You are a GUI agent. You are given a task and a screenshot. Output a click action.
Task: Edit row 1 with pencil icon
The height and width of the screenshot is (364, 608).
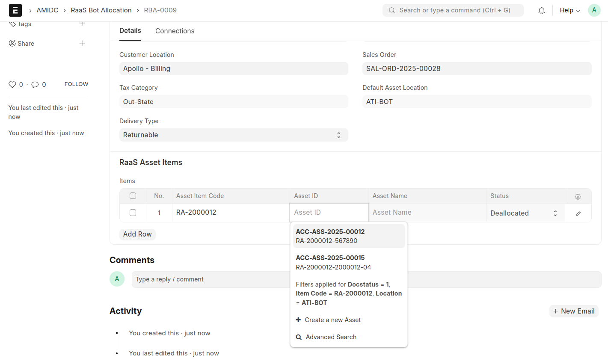pos(578,213)
